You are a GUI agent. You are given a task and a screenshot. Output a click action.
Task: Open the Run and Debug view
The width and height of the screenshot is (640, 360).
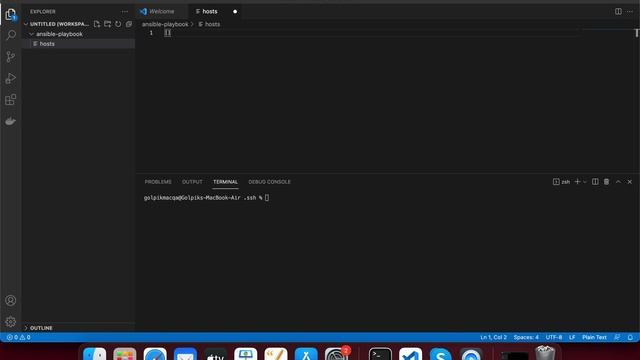coord(11,78)
